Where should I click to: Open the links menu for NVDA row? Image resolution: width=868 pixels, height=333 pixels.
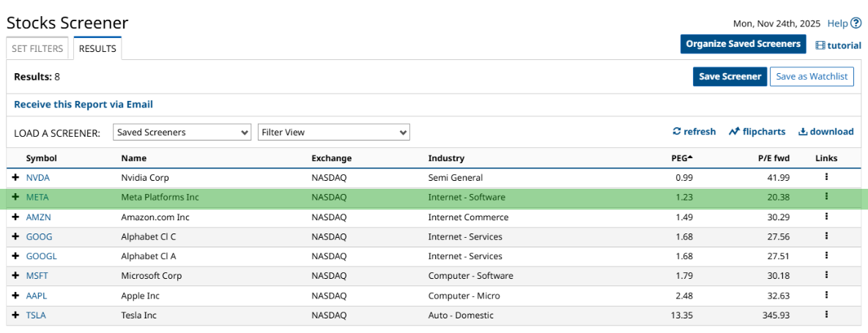826,177
